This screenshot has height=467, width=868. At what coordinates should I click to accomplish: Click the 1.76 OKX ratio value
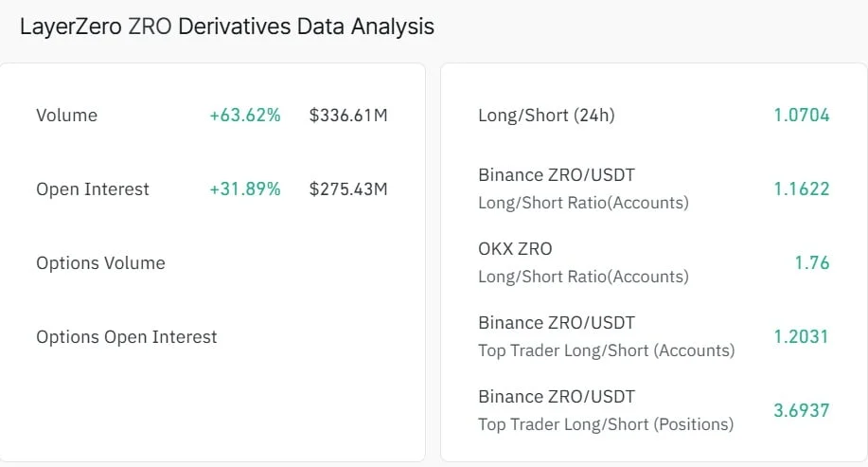click(812, 262)
